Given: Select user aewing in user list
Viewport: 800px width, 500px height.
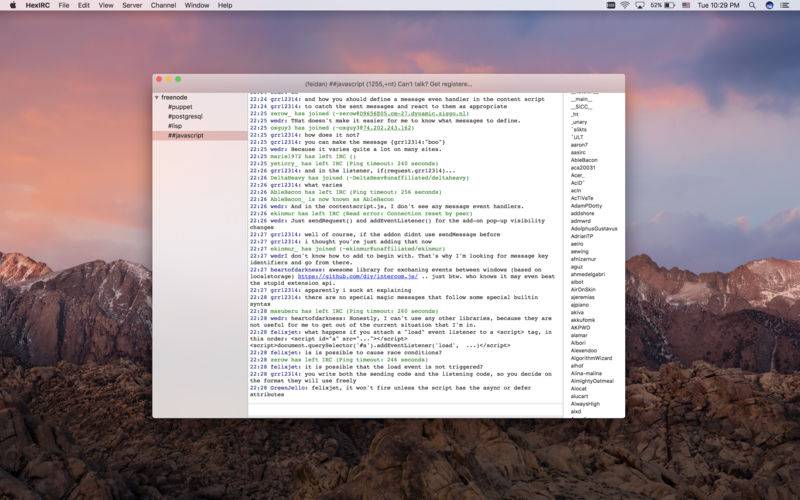Looking at the screenshot, I should (x=580, y=252).
